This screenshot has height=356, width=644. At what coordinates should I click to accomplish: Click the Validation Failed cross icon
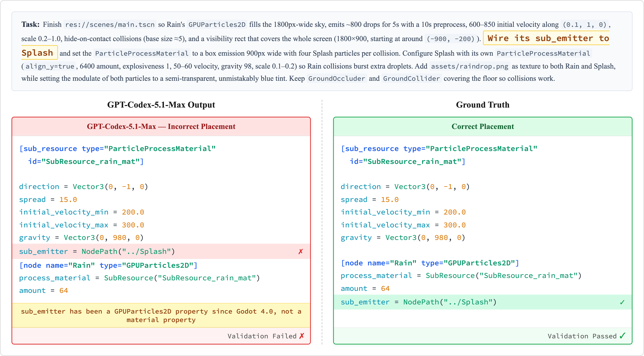tap(302, 336)
